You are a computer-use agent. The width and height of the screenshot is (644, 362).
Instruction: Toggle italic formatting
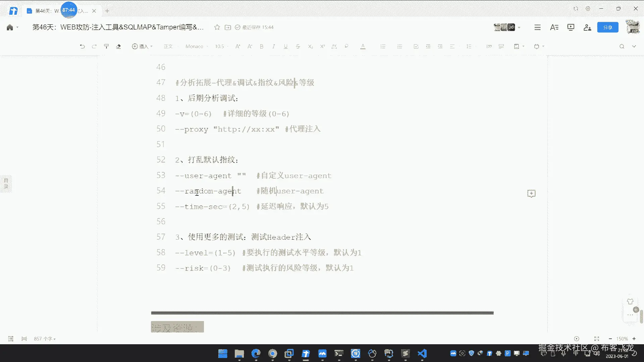pos(274,47)
